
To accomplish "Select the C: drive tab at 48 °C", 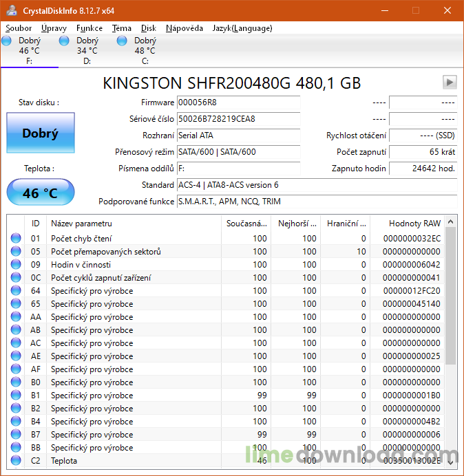I will (x=145, y=51).
